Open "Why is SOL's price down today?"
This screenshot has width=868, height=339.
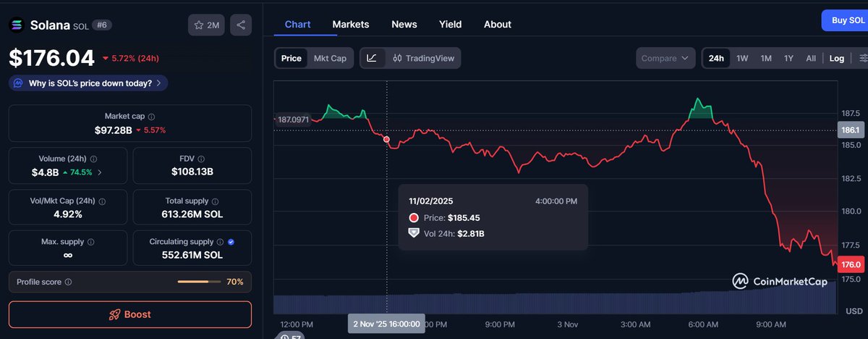click(x=88, y=83)
